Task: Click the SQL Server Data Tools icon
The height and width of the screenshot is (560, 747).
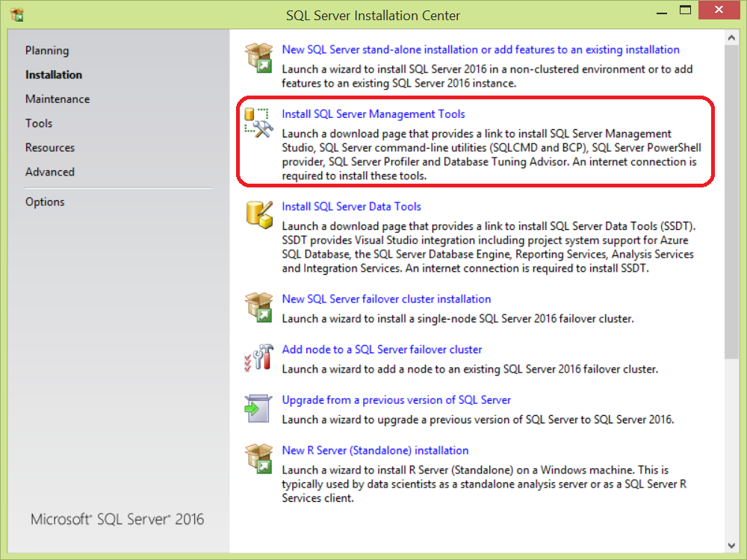Action: tap(259, 214)
